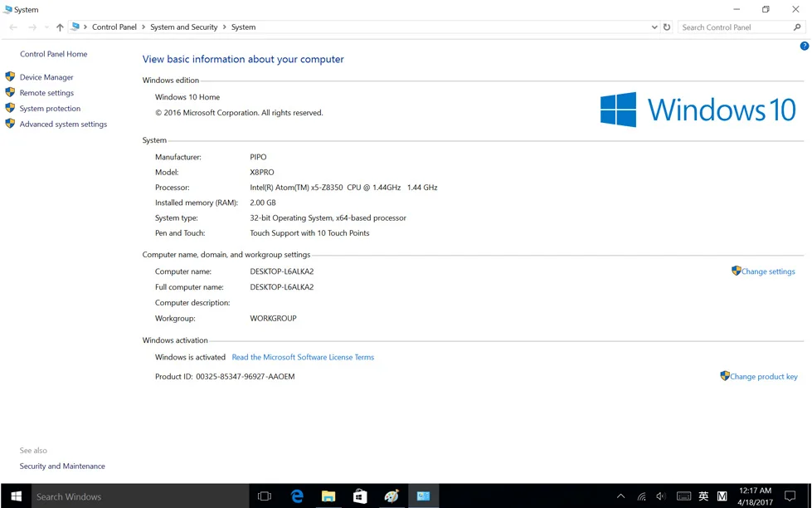Click the blue help question mark icon
Screen dimensions: 812x508
pyautogui.click(x=804, y=46)
